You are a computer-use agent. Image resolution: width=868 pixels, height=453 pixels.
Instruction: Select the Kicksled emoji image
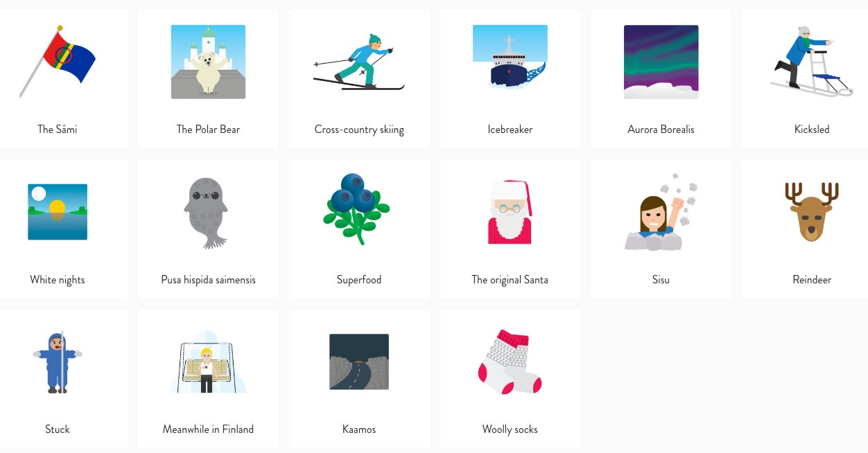(812, 62)
